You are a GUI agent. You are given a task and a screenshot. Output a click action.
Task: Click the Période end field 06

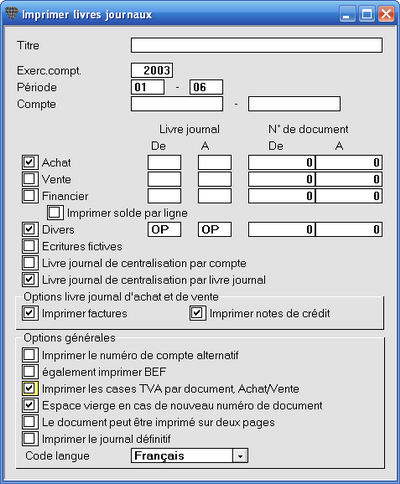pos(206,87)
